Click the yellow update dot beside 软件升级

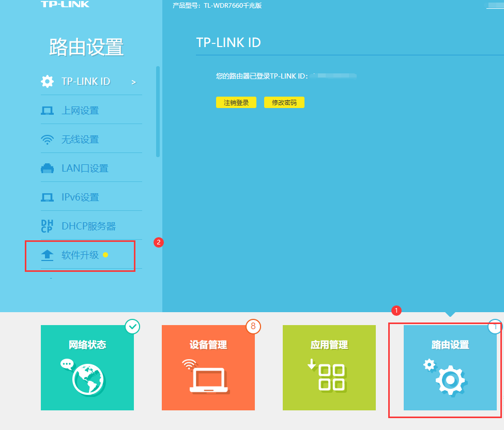(105, 255)
